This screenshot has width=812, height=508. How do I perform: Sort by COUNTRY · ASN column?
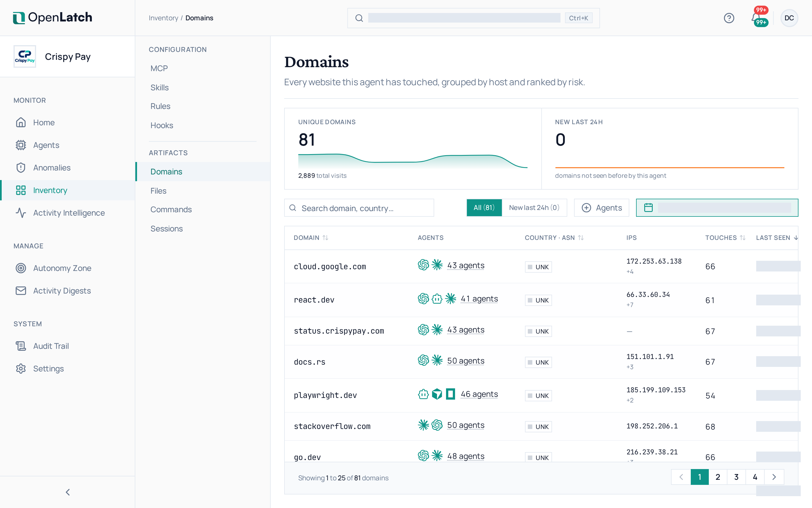tap(554, 238)
